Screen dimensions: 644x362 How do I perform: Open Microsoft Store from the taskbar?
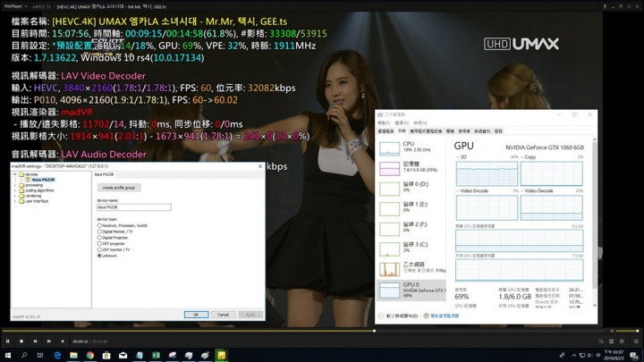106,355
